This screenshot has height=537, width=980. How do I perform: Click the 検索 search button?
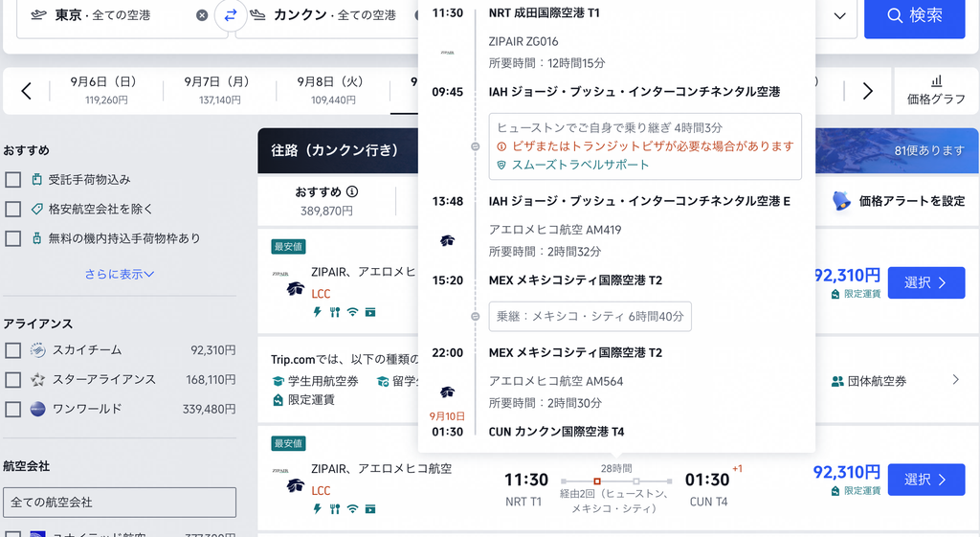pyautogui.click(x=914, y=16)
